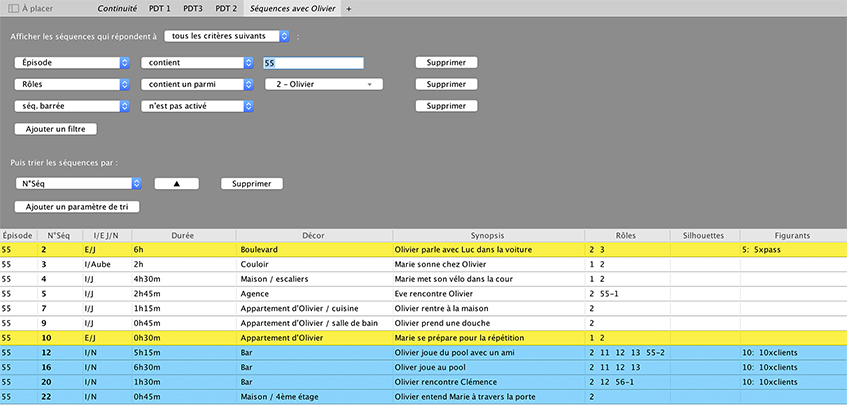Click the 6h30m duration cell

[x=183, y=367]
